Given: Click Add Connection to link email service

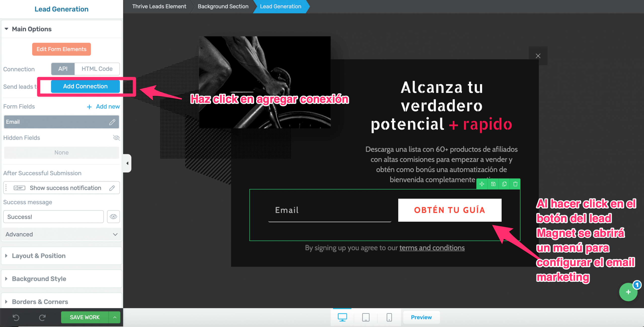Looking at the screenshot, I should (85, 86).
